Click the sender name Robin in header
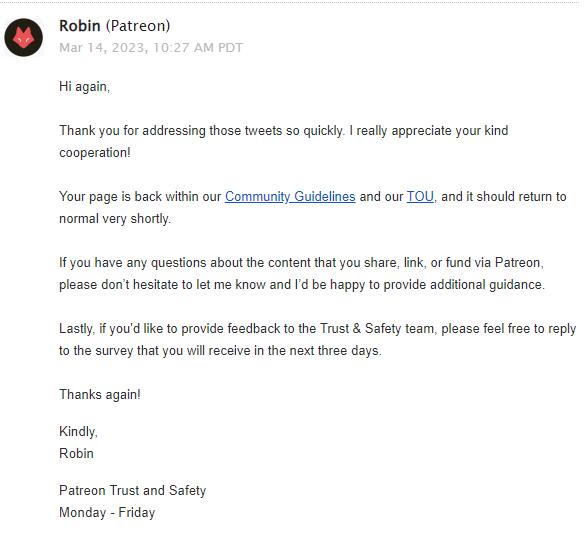 [80, 26]
